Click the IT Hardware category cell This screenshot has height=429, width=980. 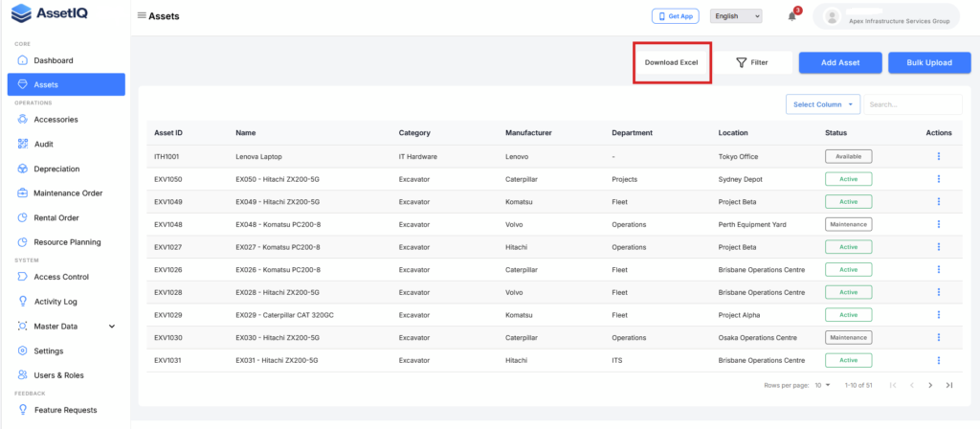click(x=417, y=156)
